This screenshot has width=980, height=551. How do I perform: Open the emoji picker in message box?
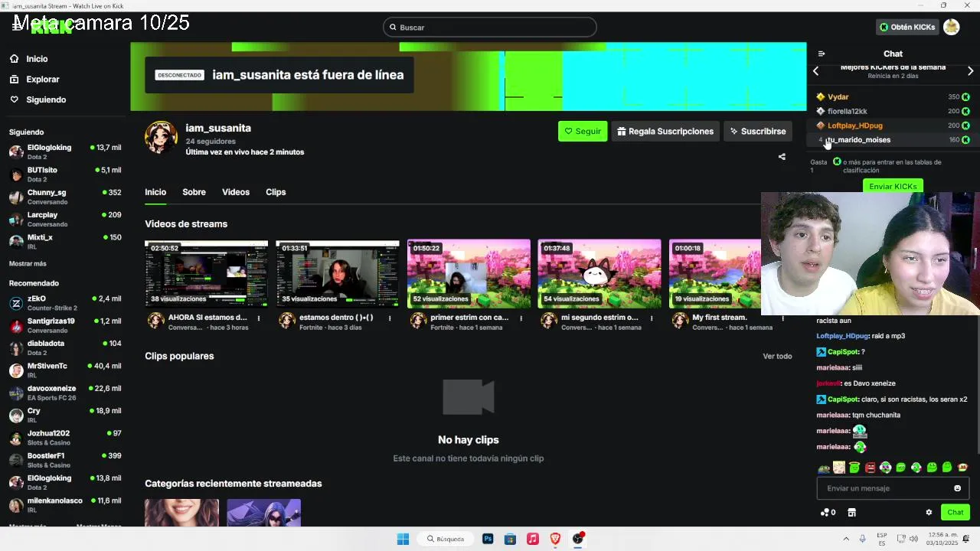point(957,488)
